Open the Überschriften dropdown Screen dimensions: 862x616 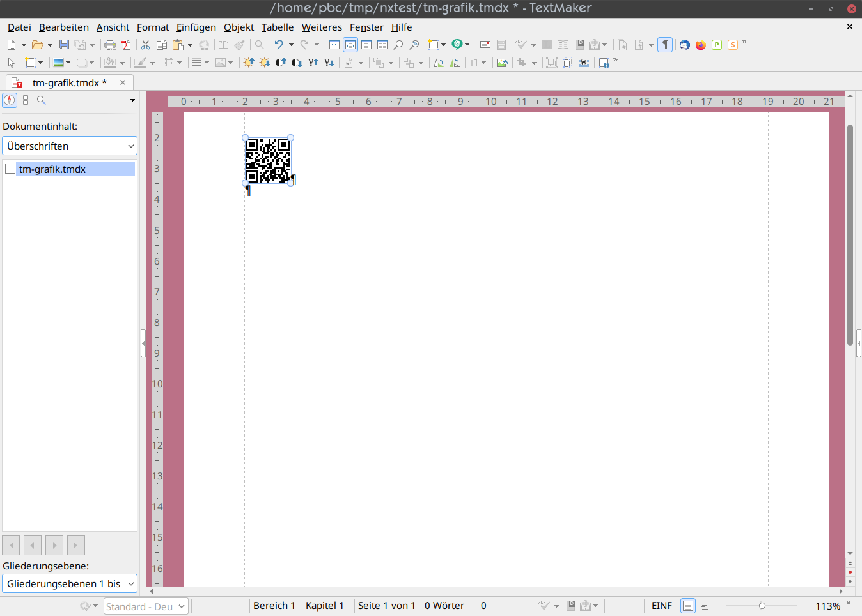(x=70, y=146)
